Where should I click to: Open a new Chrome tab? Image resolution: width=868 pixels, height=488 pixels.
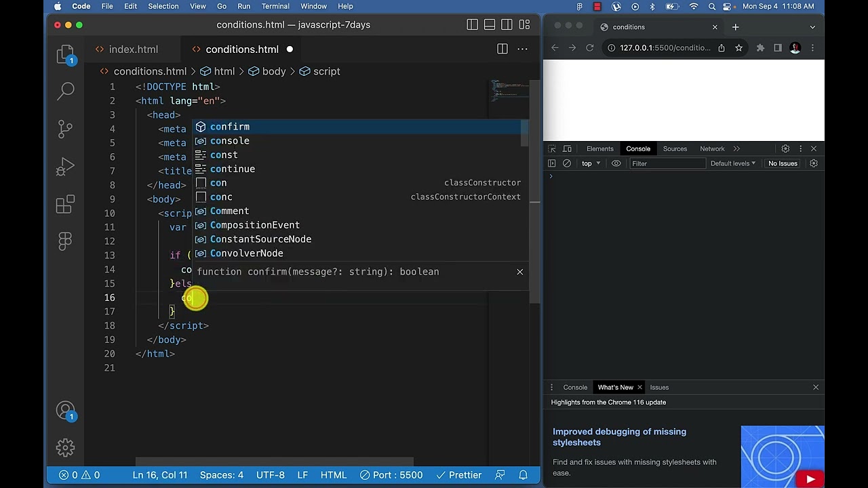click(x=736, y=27)
